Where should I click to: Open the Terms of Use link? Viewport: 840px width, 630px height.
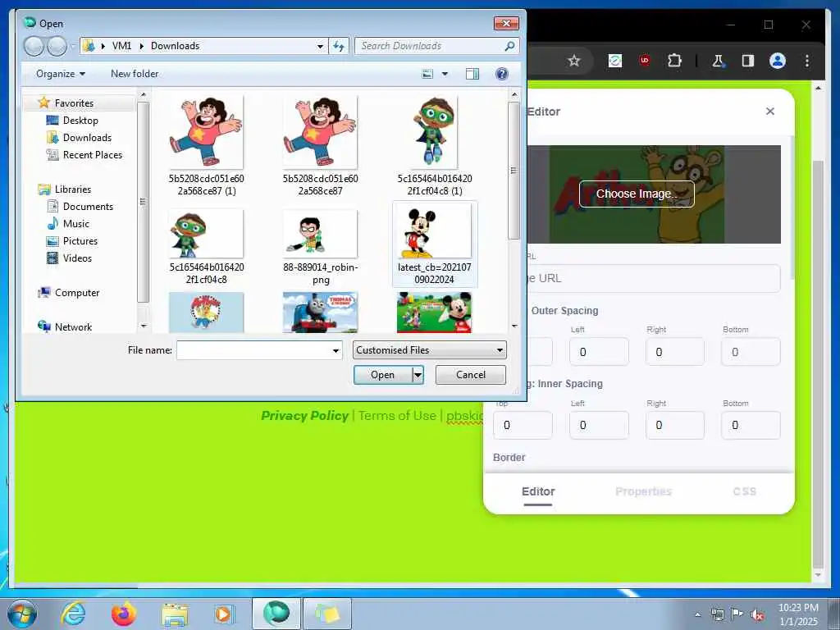397,416
